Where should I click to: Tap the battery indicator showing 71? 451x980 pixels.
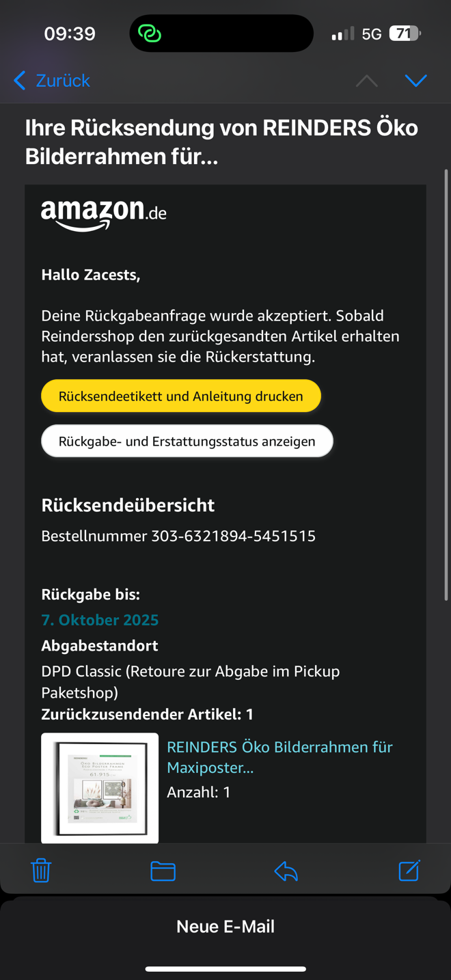tap(405, 33)
